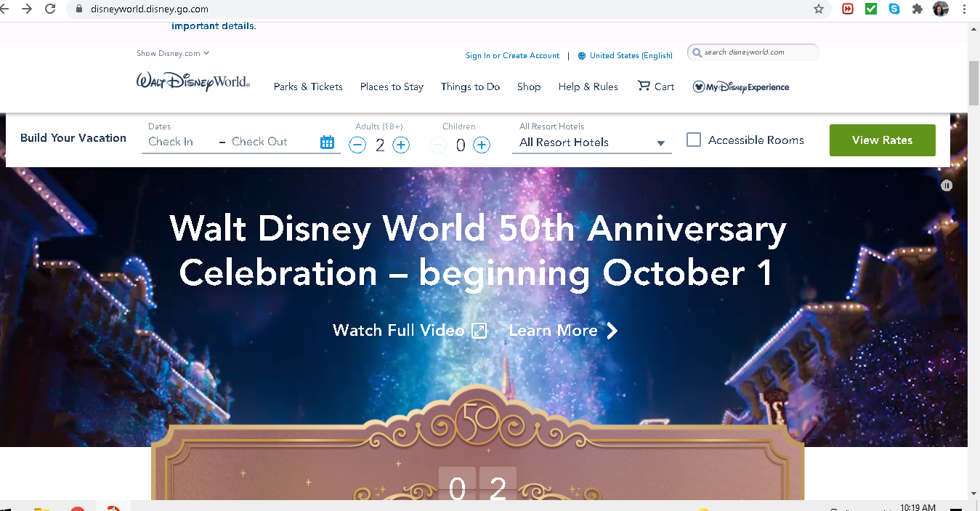Click the green View Rates button
Screen dimensions: 980x511
tap(882, 140)
